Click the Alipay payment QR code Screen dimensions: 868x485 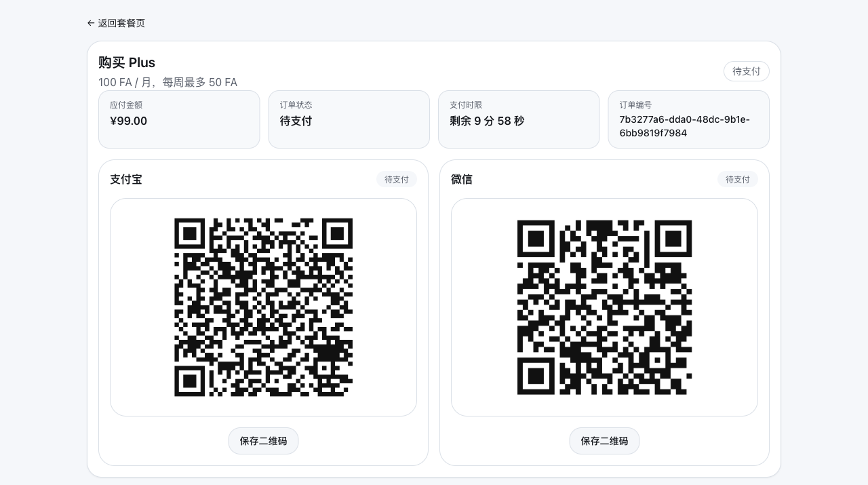(x=263, y=307)
